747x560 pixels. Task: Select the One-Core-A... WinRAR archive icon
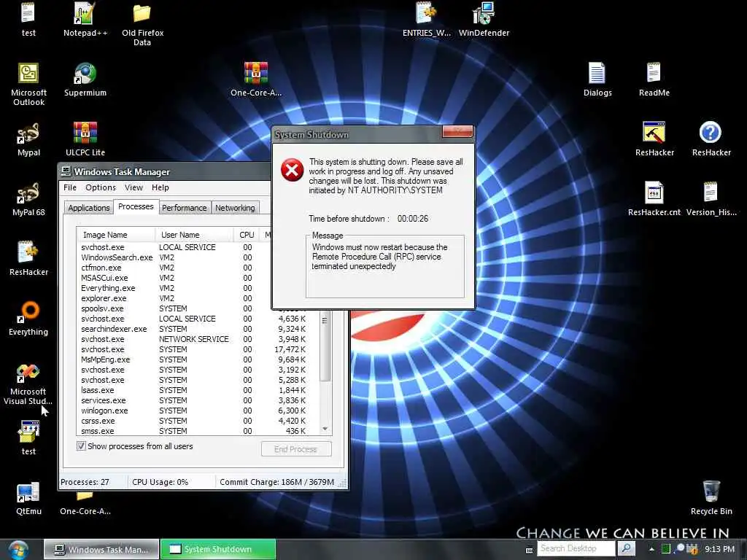tap(256, 79)
